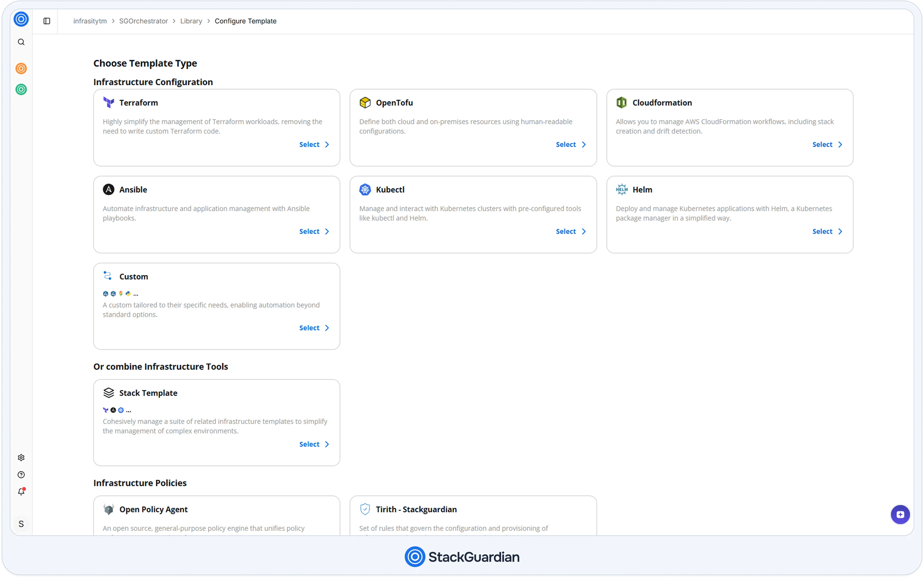Click the Terraform card title
The height and width of the screenshot is (578, 924).
click(138, 103)
